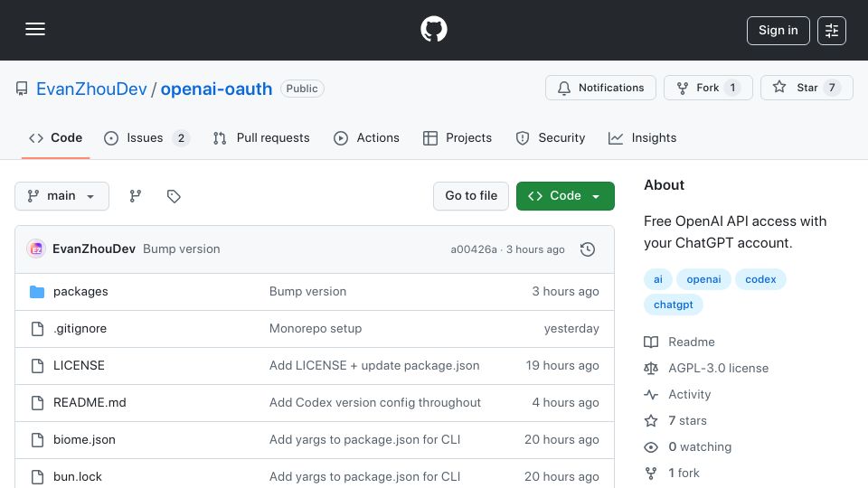Open the bun.lock file
The width and height of the screenshot is (868, 488).
[x=78, y=477]
